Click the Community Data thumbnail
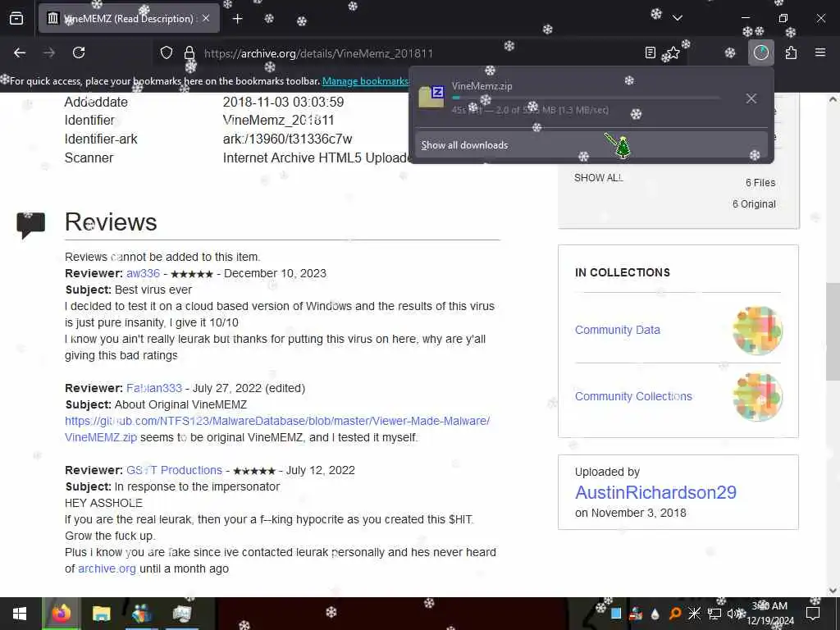This screenshot has width=840, height=630. point(757,331)
